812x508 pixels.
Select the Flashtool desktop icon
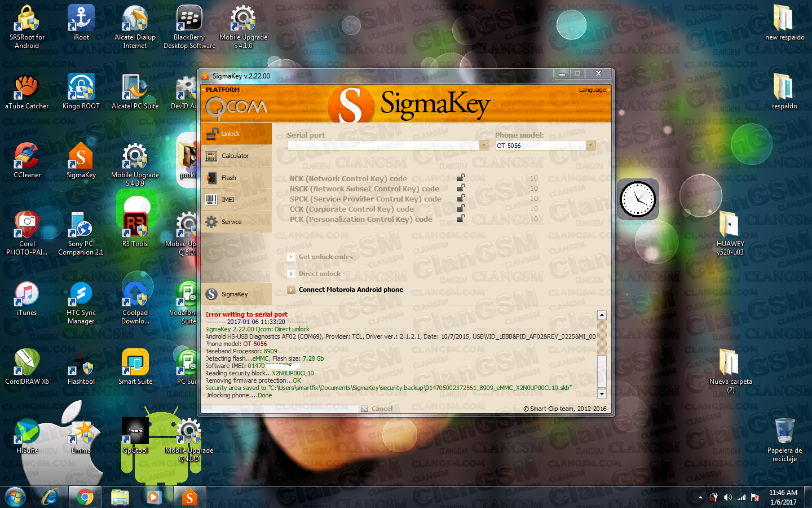coord(81,367)
